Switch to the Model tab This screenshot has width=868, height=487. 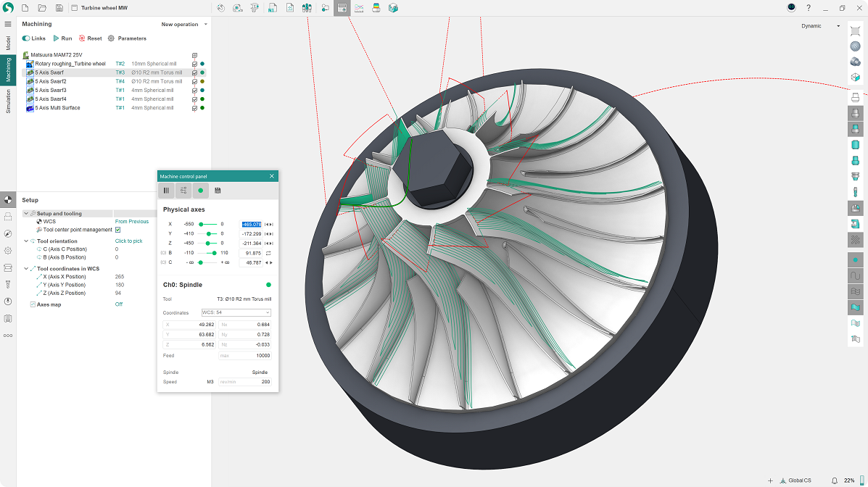(x=8, y=43)
